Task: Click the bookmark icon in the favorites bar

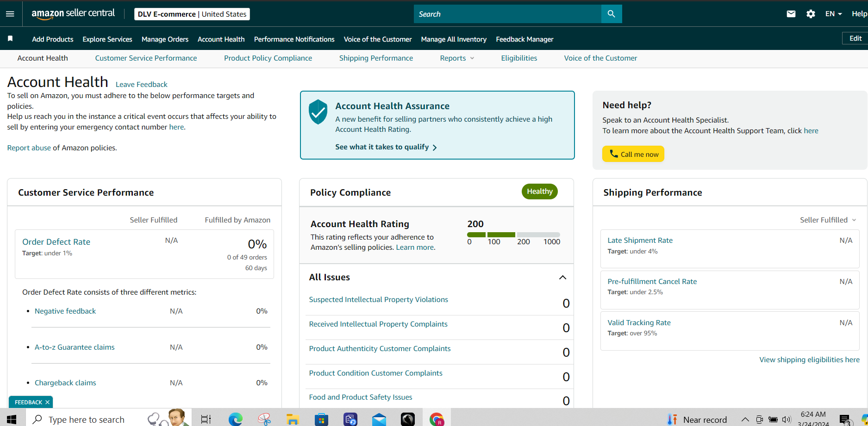Action: point(10,39)
